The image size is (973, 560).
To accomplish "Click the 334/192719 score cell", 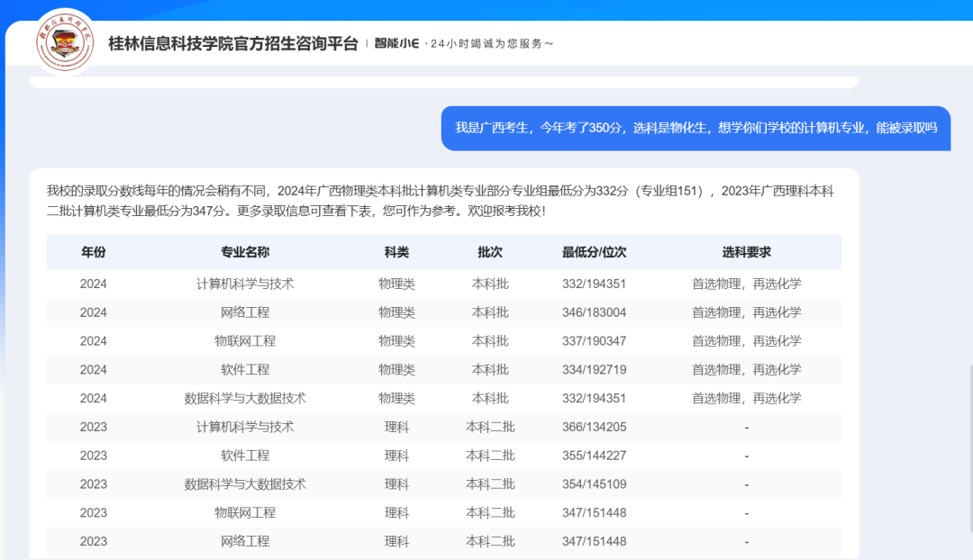I will (594, 370).
